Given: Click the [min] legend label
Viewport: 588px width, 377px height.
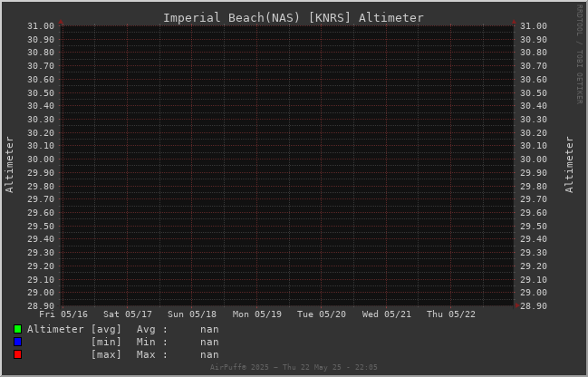Looking at the screenshot, I should point(106,343).
